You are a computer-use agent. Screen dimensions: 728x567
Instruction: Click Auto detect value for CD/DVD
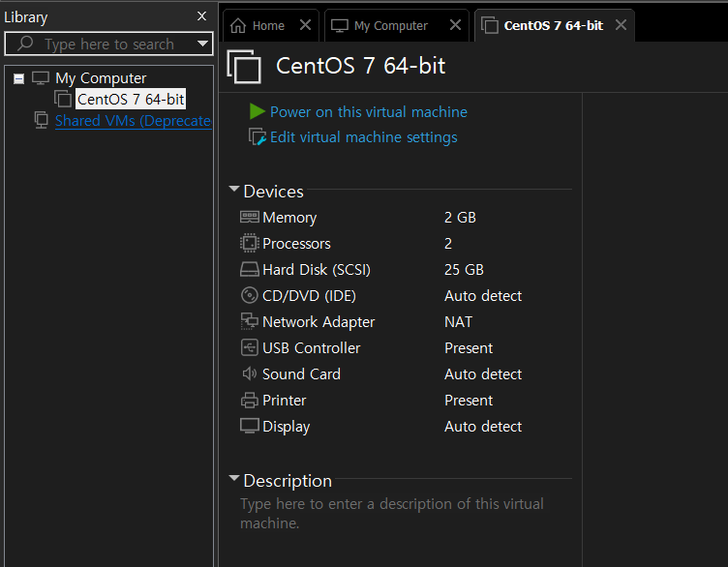point(483,295)
